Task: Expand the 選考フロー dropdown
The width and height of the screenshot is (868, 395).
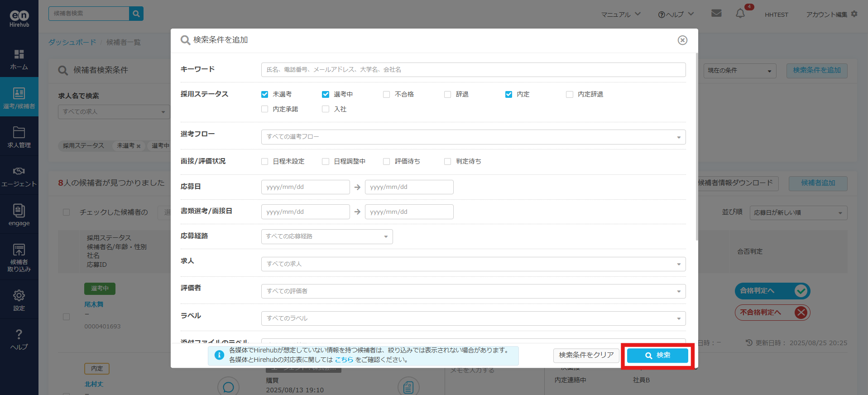Action: (473, 137)
